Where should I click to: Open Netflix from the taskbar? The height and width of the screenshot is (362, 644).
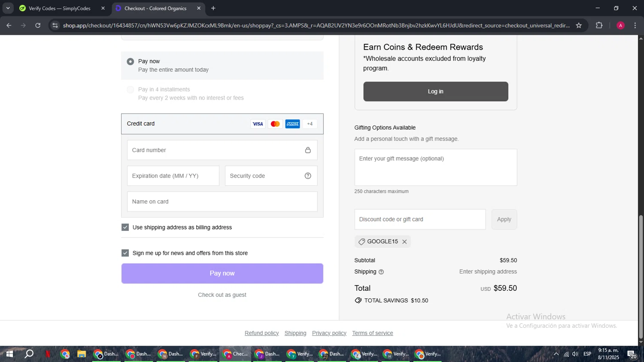tap(48, 354)
